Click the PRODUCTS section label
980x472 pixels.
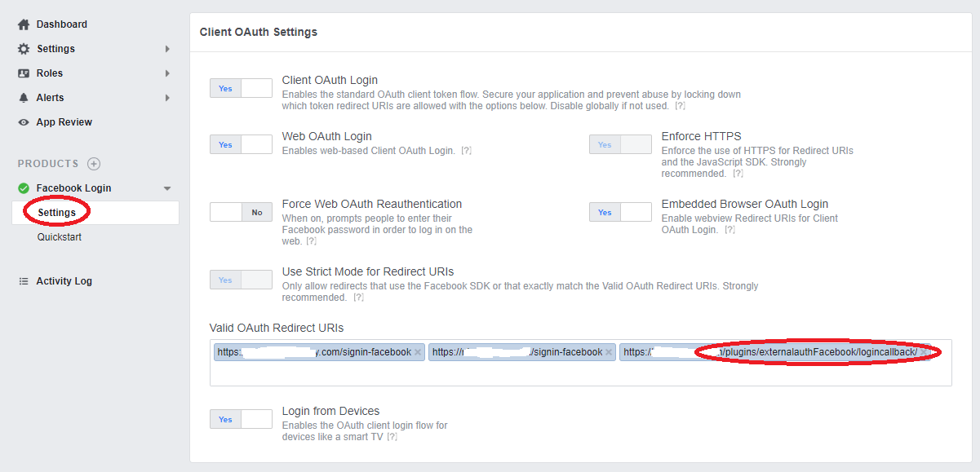coord(48,164)
